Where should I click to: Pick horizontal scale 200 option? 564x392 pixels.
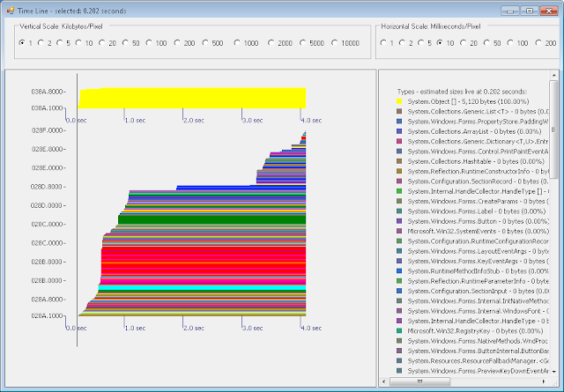pyautogui.click(x=538, y=43)
